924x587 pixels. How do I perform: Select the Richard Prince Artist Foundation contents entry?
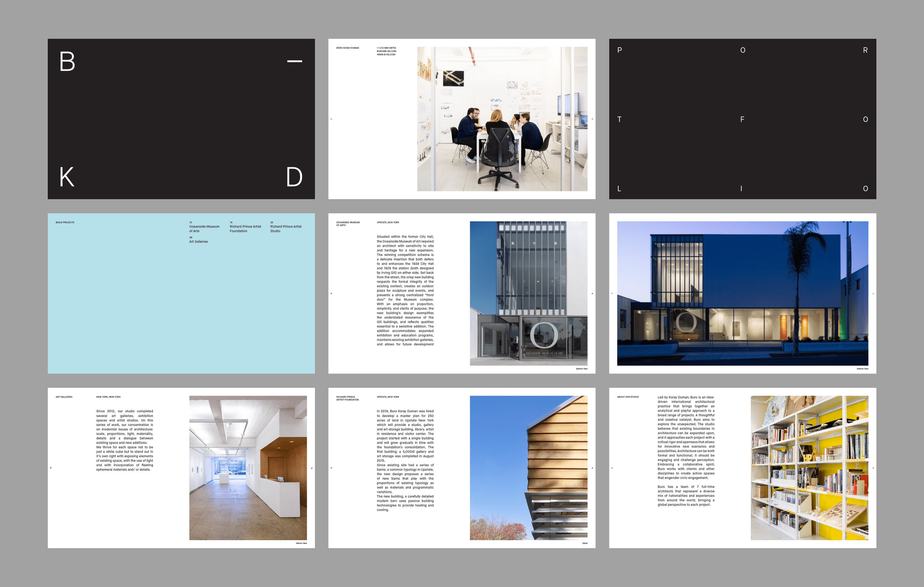click(245, 229)
